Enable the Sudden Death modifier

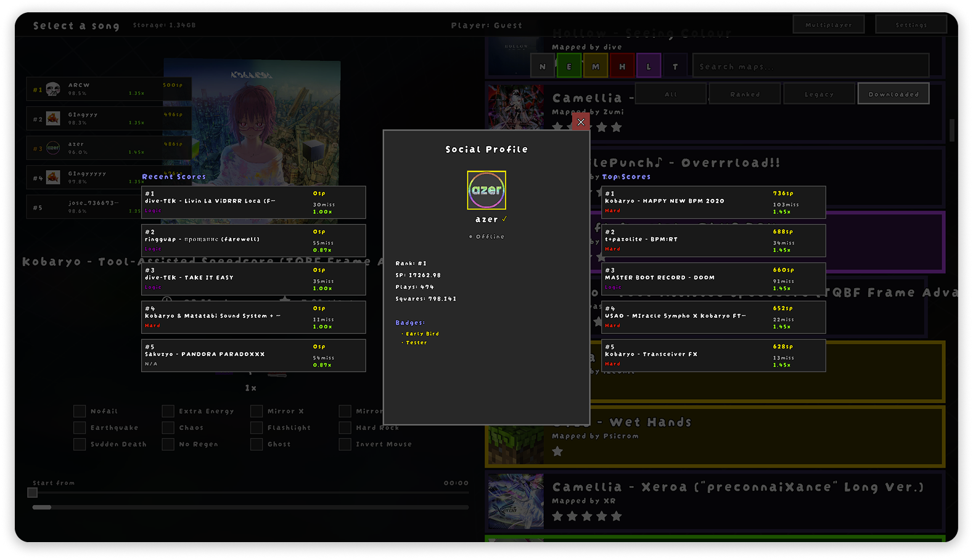(x=80, y=444)
